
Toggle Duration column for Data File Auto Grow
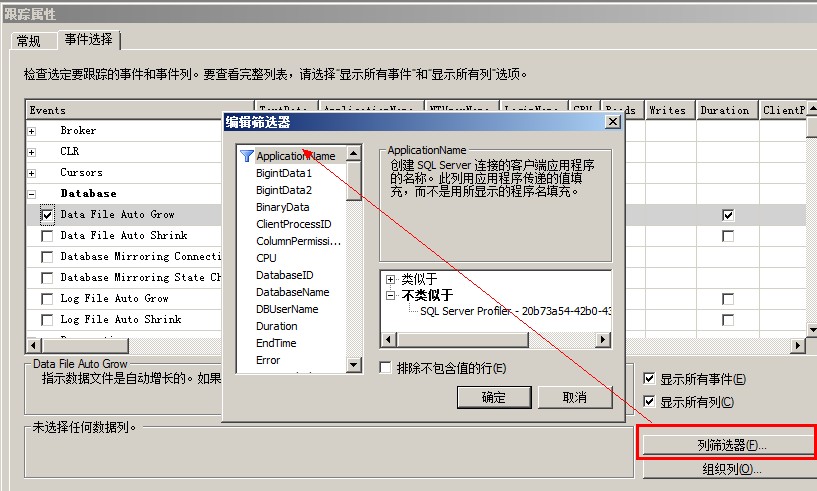click(728, 215)
